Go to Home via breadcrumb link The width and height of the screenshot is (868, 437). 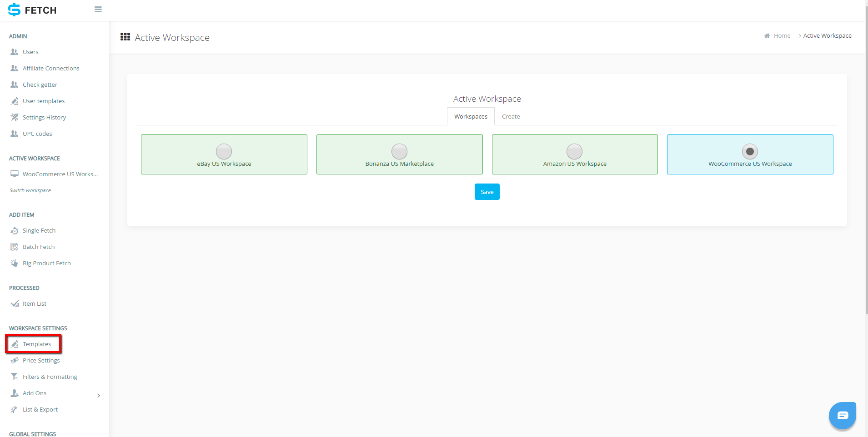click(782, 35)
